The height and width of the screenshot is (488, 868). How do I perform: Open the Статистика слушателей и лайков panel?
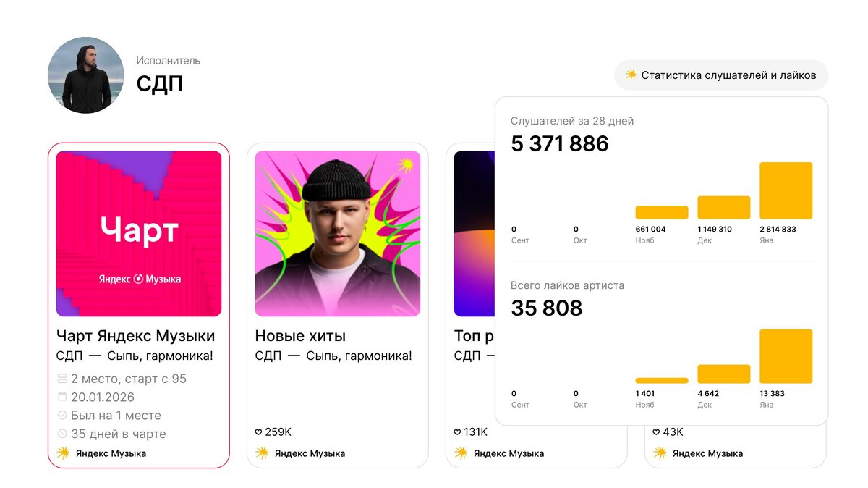coord(721,75)
